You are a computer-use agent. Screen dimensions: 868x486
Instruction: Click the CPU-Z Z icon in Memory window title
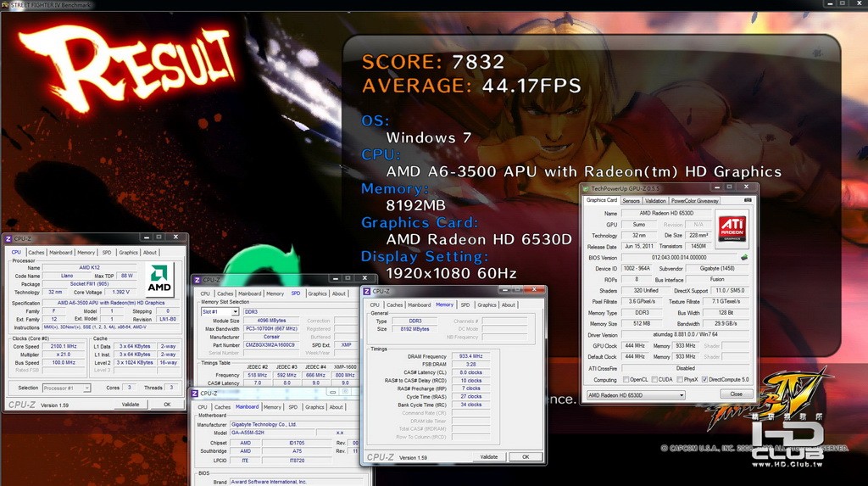366,291
